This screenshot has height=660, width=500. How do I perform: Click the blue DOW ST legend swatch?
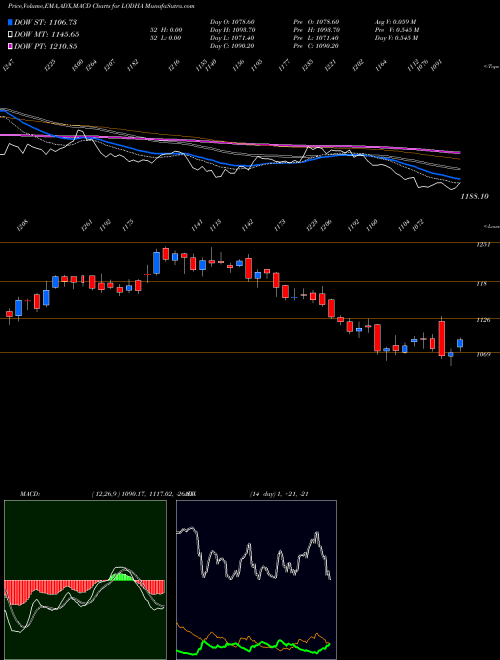(x=11, y=22)
